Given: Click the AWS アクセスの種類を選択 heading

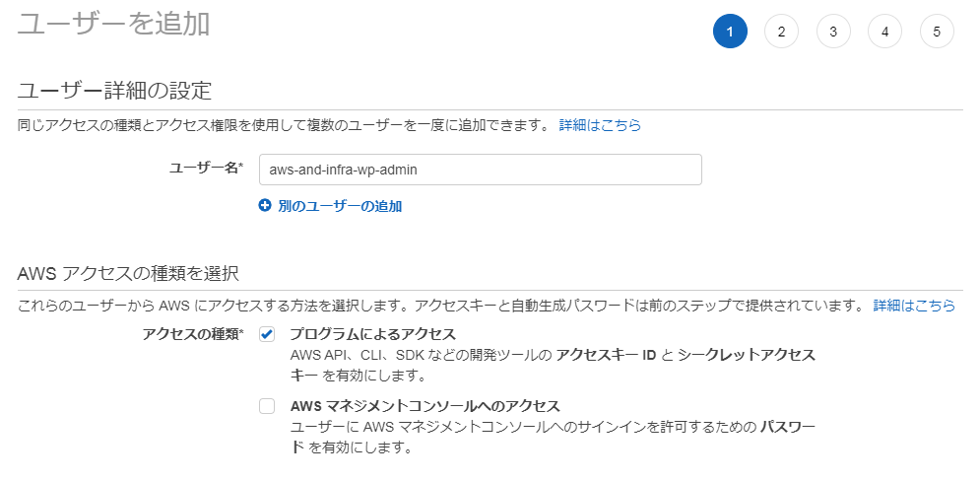Looking at the screenshot, I should tap(129, 272).
